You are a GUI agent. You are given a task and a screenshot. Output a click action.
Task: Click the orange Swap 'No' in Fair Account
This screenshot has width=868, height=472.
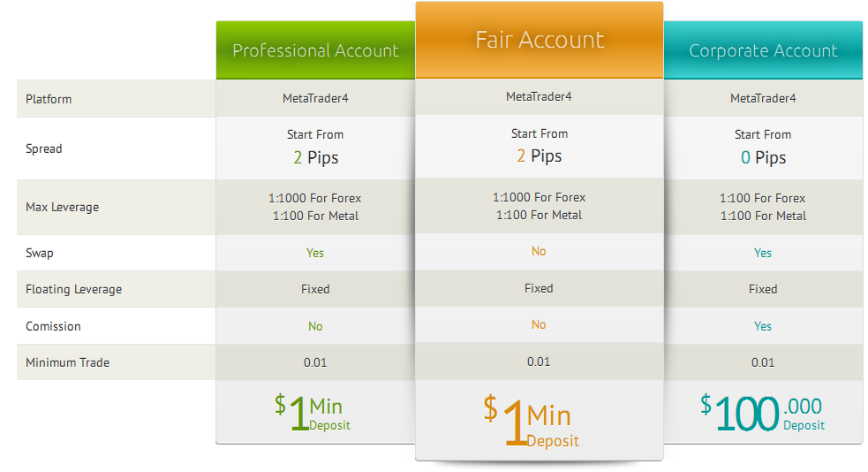(539, 252)
